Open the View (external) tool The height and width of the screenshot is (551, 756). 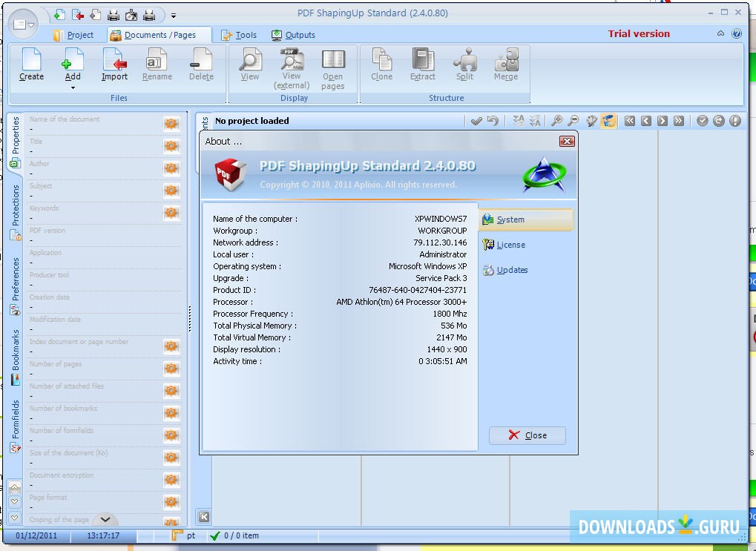coord(292,69)
